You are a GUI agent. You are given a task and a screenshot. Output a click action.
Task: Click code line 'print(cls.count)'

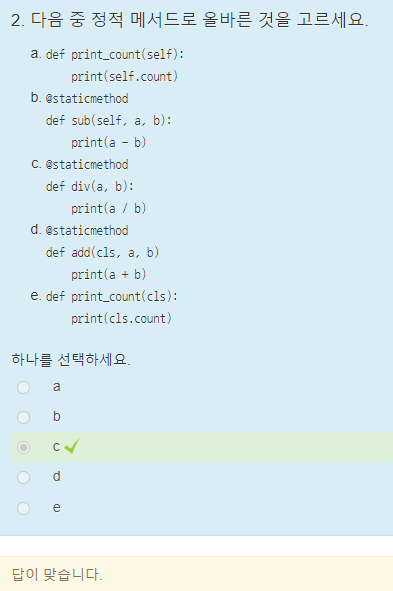coord(121,318)
